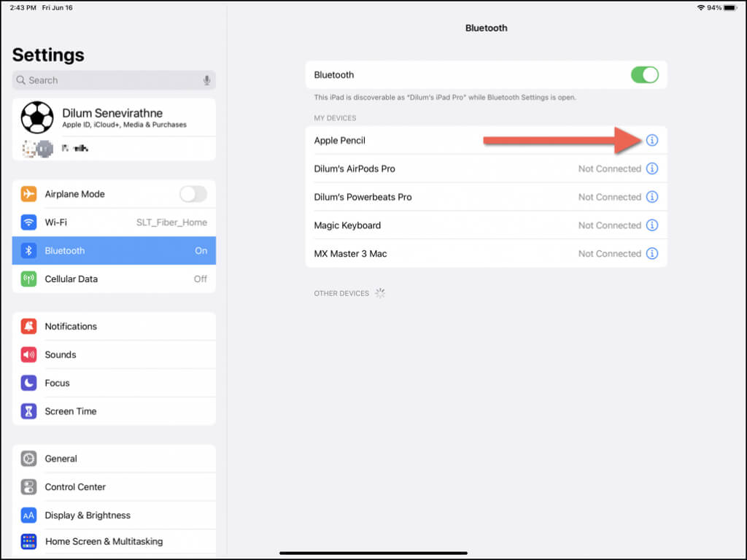747x560 pixels.
Task: Tap the Sounds speaker icon
Action: tap(28, 354)
